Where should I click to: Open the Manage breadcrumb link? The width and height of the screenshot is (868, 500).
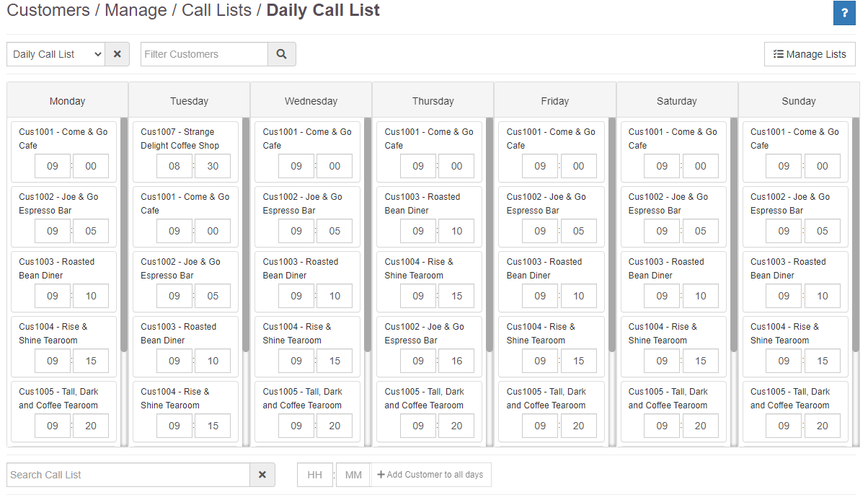(x=136, y=11)
